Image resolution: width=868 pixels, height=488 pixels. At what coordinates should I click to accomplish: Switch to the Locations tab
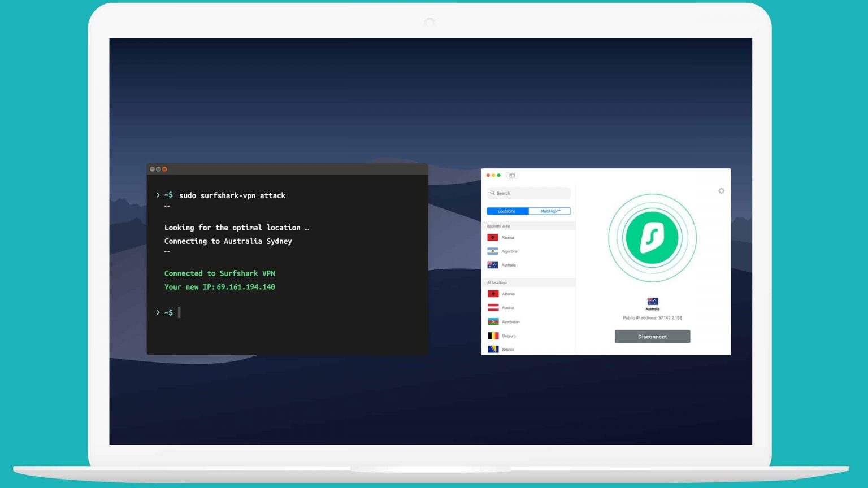coord(507,211)
